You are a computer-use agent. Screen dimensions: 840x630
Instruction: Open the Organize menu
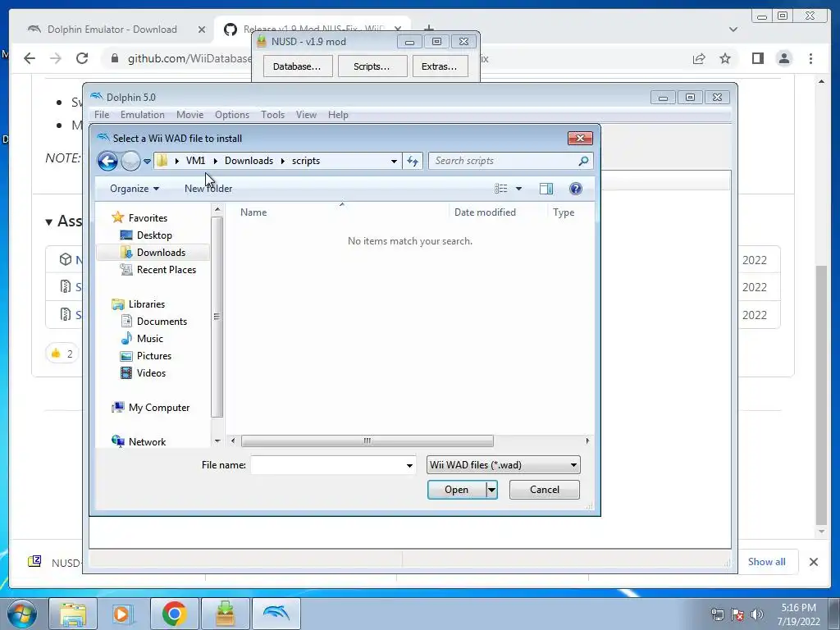(x=135, y=189)
